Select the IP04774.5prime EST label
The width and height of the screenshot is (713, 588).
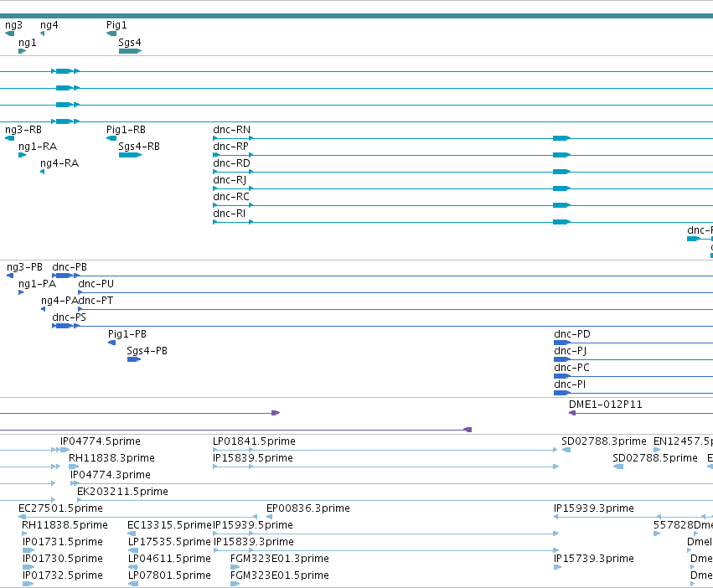tap(101, 441)
